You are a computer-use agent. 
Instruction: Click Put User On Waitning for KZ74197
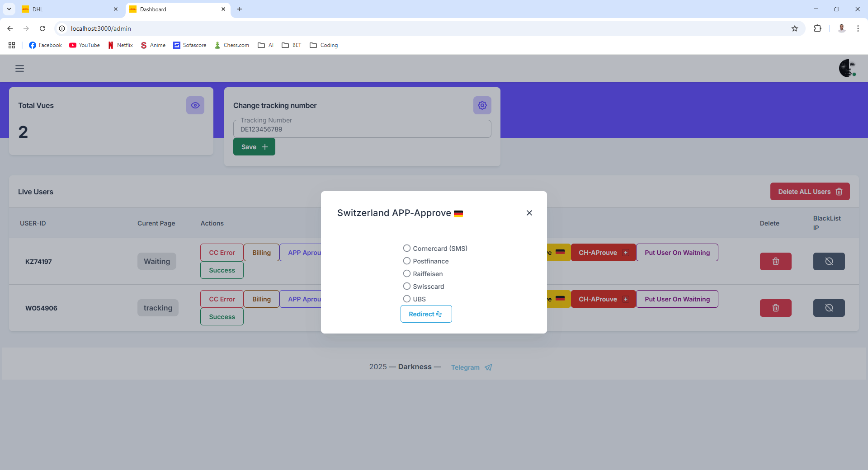[x=677, y=253]
